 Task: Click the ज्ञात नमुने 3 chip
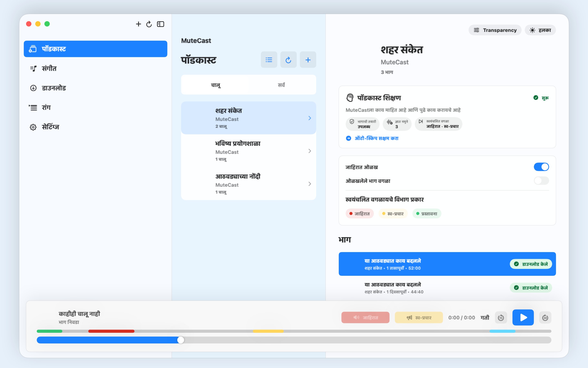click(397, 124)
